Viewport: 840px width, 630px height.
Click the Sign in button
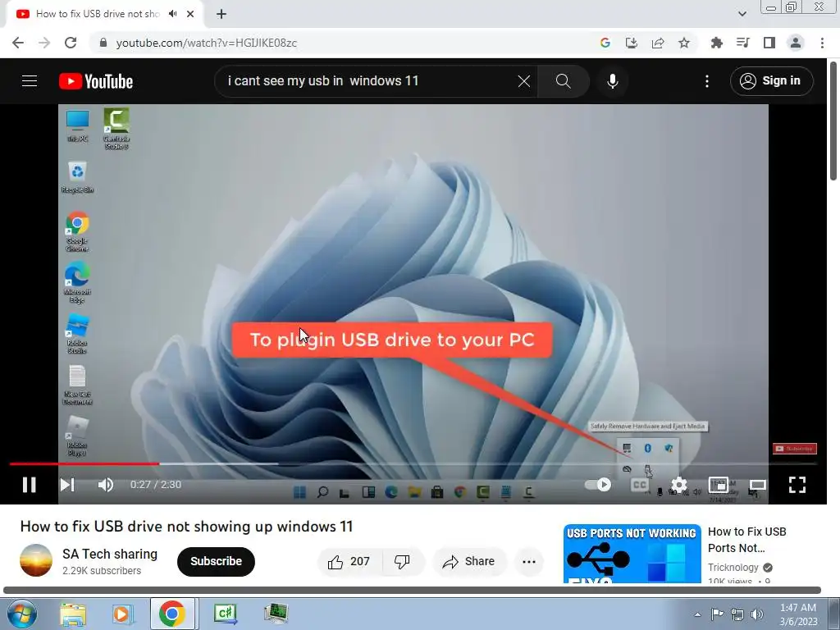(771, 81)
